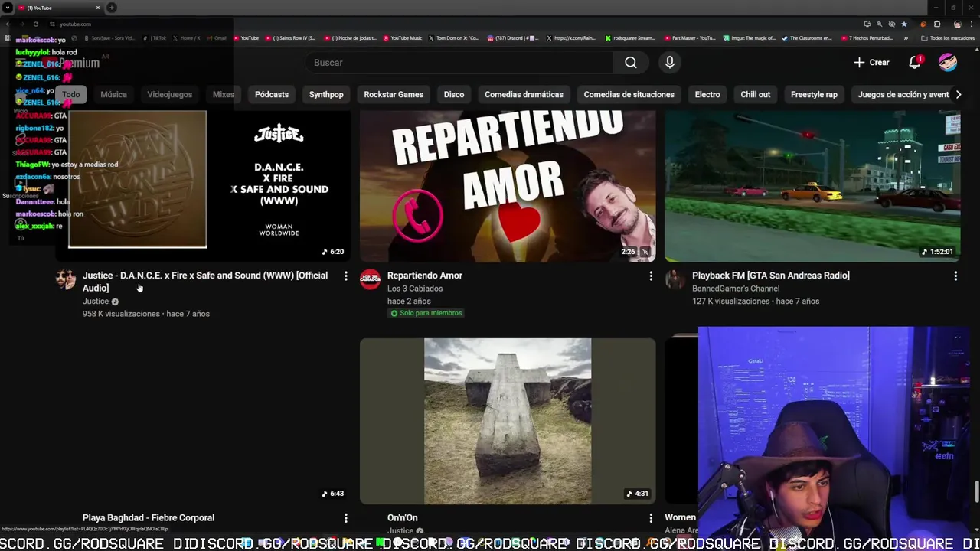
Task: Select the Videojuegos filter chip
Action: pyautogui.click(x=169, y=94)
